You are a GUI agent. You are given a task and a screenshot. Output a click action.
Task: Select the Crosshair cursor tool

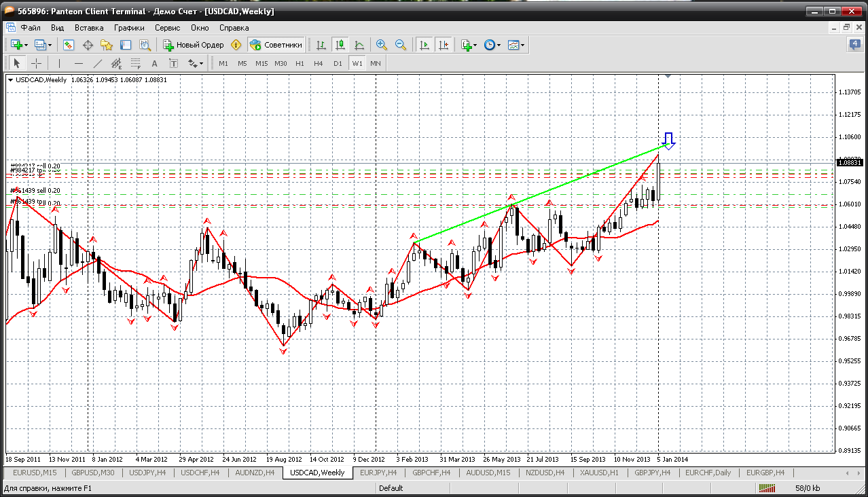tap(37, 63)
